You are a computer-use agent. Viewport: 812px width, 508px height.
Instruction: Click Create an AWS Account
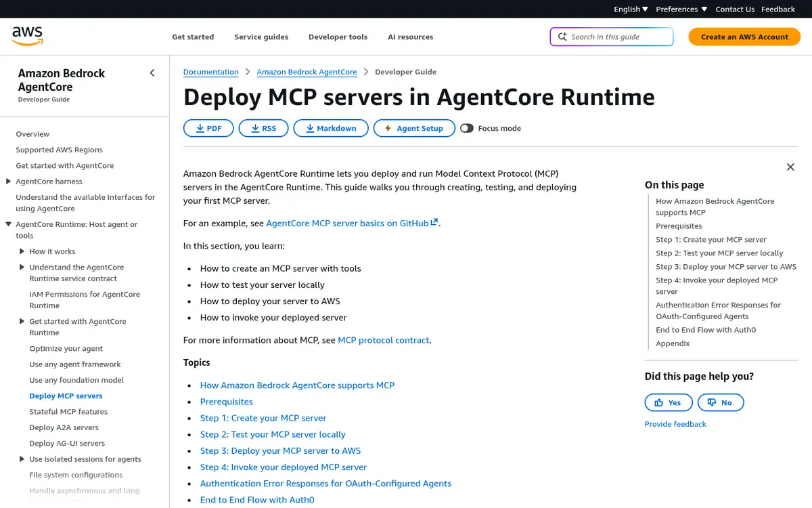(744, 37)
